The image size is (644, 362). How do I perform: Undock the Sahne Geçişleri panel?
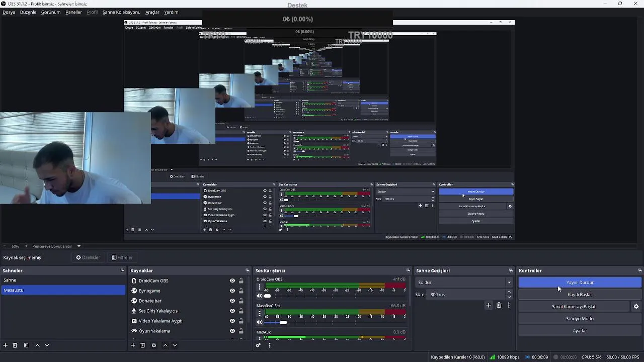tap(511, 270)
